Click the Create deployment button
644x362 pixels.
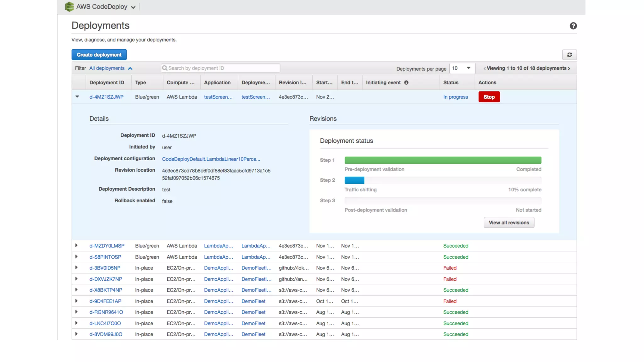tap(99, 55)
